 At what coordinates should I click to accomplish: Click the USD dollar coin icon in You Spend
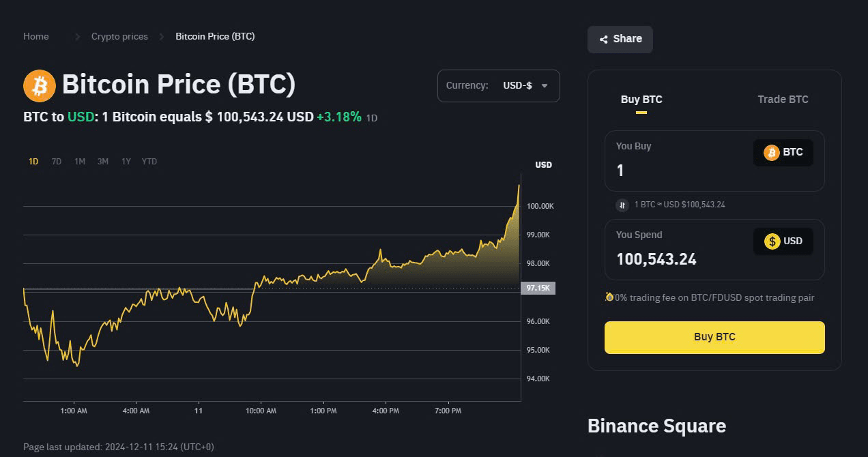coord(772,241)
